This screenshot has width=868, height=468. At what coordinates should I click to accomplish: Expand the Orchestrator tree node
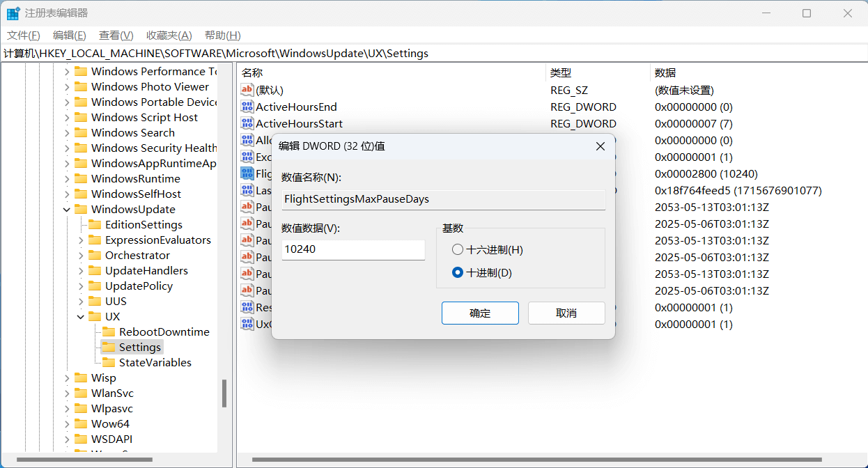pyautogui.click(x=81, y=255)
